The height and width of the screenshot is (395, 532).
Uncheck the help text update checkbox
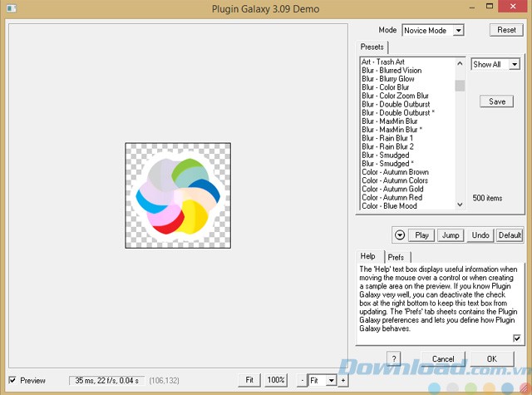pyautogui.click(x=517, y=338)
